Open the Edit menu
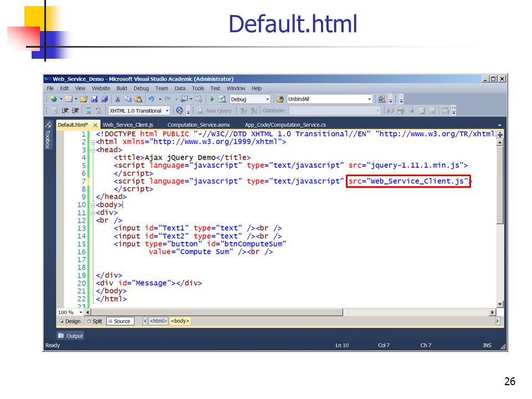Viewport: 532px width, 399px height. pos(64,89)
